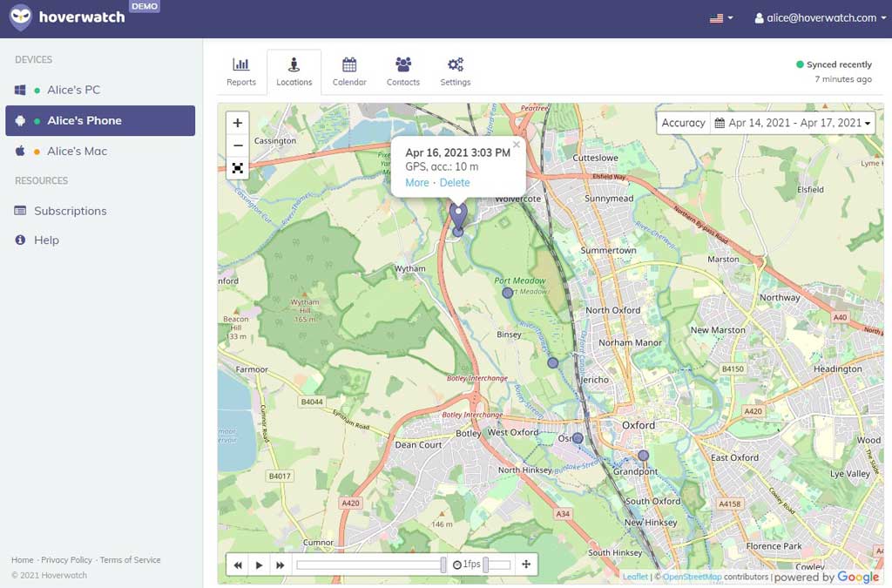The height and width of the screenshot is (588, 892).
Task: Open the Contacts tab
Action: click(x=403, y=71)
